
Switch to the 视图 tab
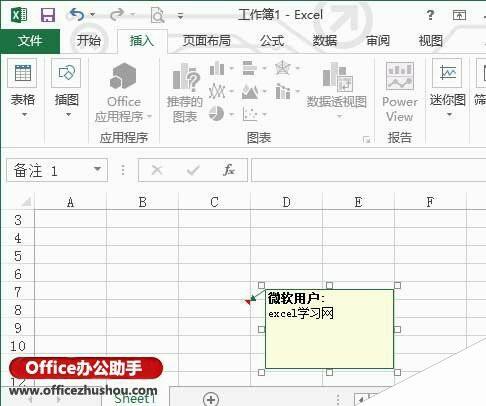tap(431, 41)
